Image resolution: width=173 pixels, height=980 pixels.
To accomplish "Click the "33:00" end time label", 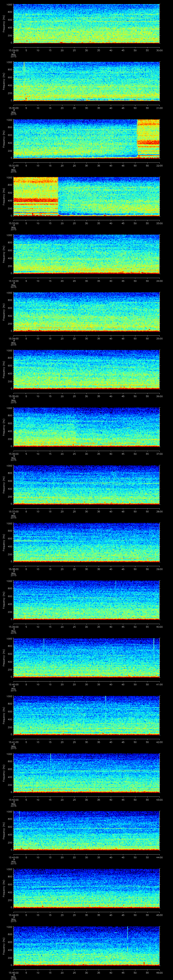I will 160,223.
